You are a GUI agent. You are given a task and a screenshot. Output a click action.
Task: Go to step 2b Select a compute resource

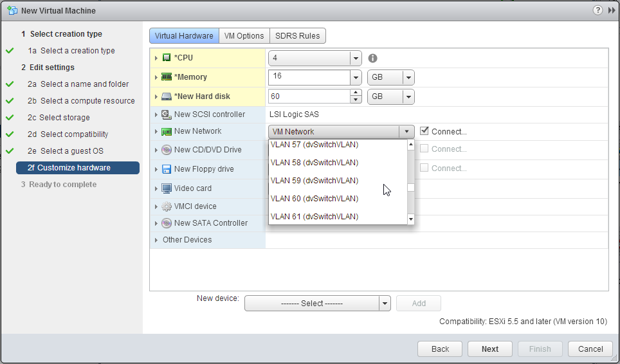81,101
